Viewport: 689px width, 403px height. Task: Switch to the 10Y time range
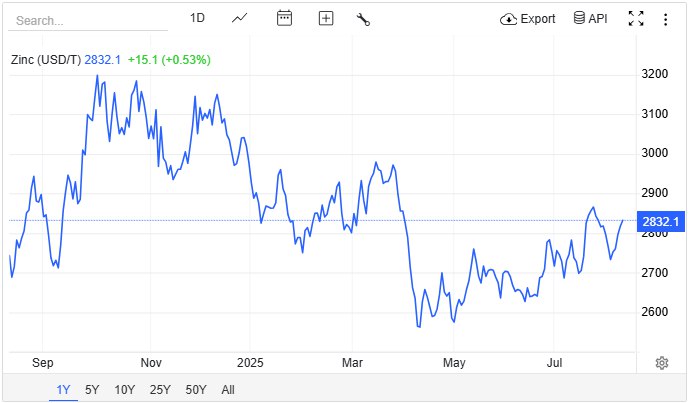124,390
